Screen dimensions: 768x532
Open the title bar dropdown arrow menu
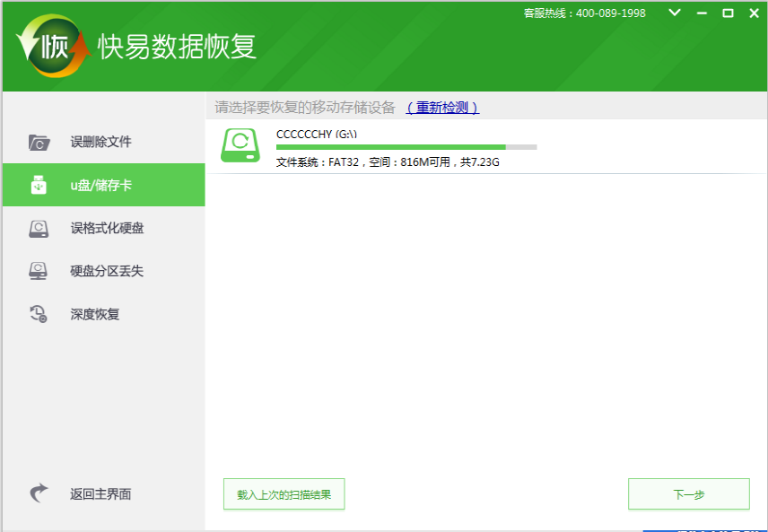click(676, 13)
